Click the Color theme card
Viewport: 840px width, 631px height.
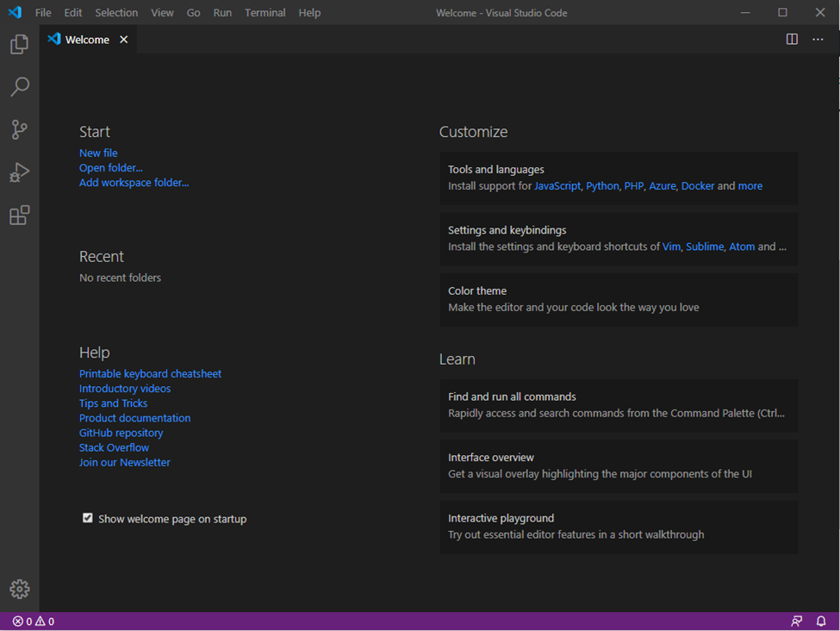(x=619, y=300)
